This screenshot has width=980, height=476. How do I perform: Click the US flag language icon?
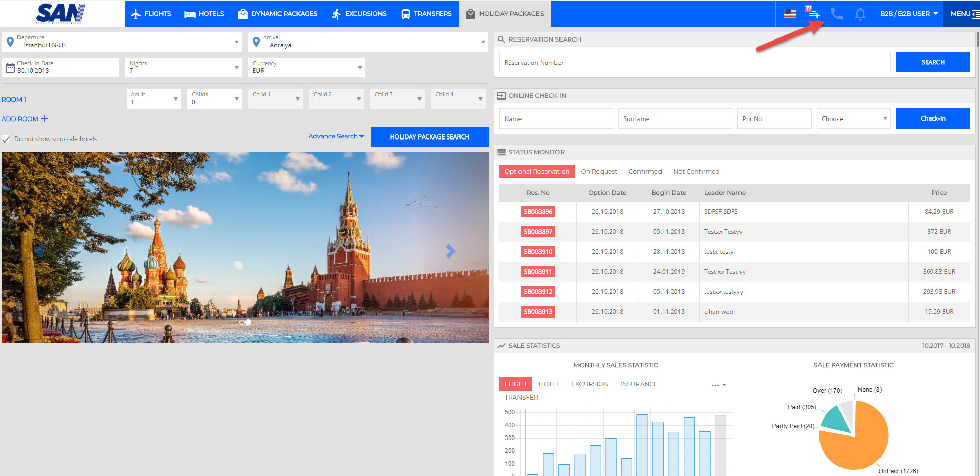790,14
